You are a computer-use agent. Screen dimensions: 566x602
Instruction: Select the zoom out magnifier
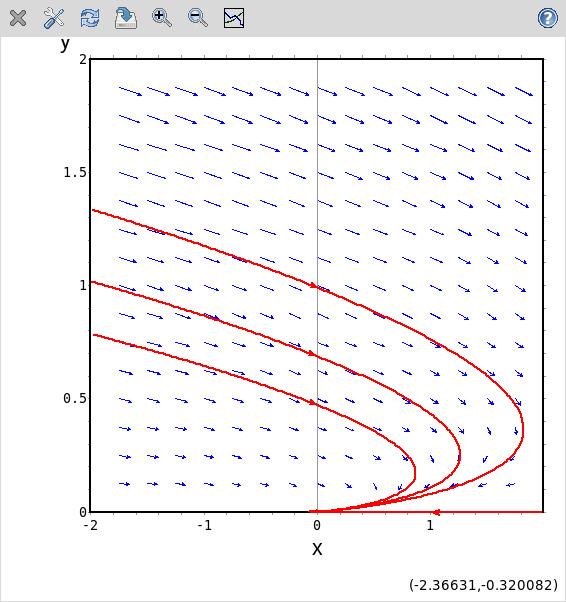tap(198, 18)
